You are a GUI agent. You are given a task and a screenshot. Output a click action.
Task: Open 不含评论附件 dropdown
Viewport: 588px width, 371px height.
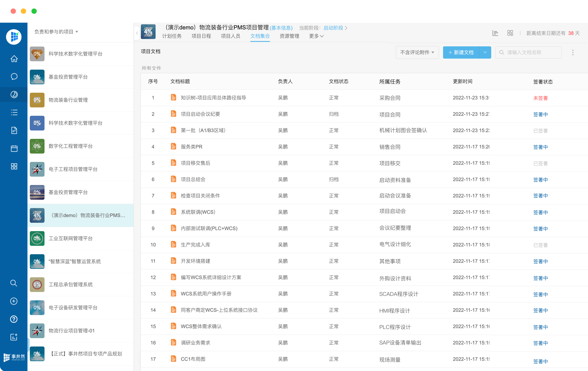[417, 52]
